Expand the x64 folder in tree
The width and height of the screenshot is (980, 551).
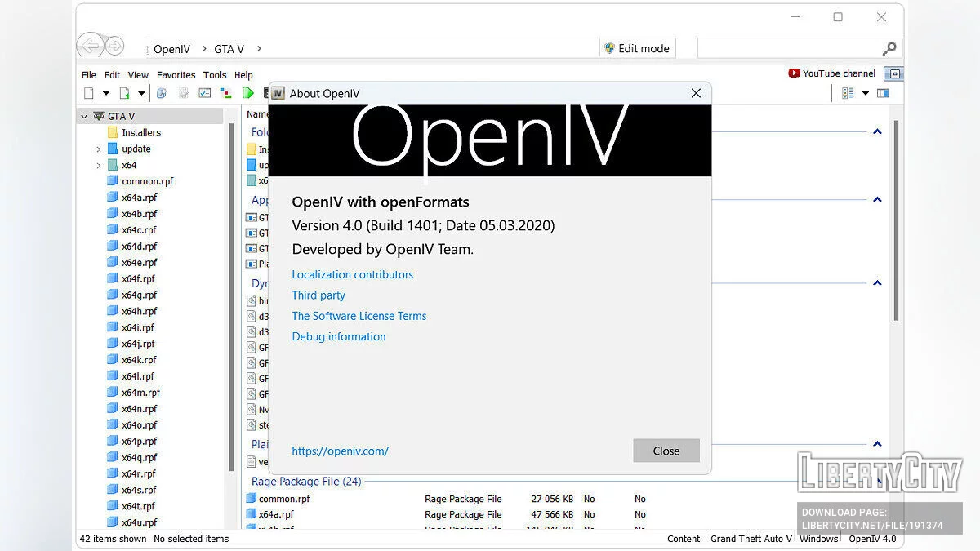(x=99, y=166)
